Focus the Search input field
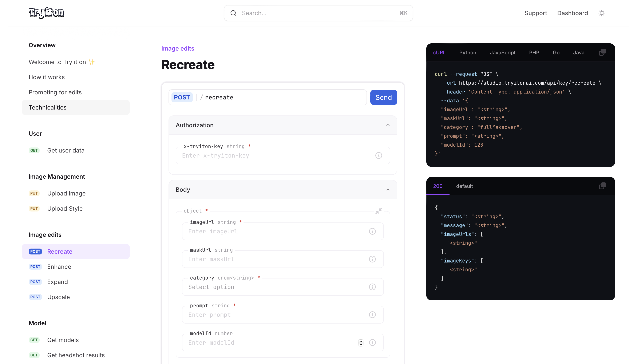The image size is (637, 364). [x=318, y=13]
